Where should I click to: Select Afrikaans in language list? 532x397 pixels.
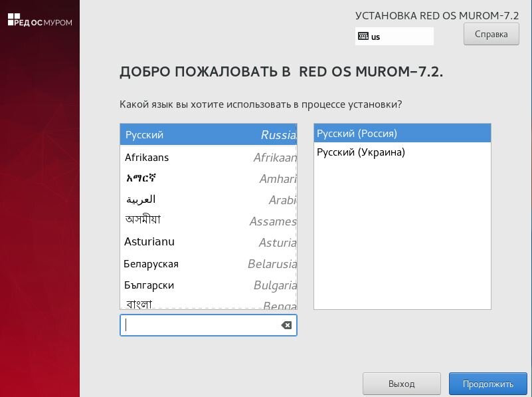(x=209, y=158)
